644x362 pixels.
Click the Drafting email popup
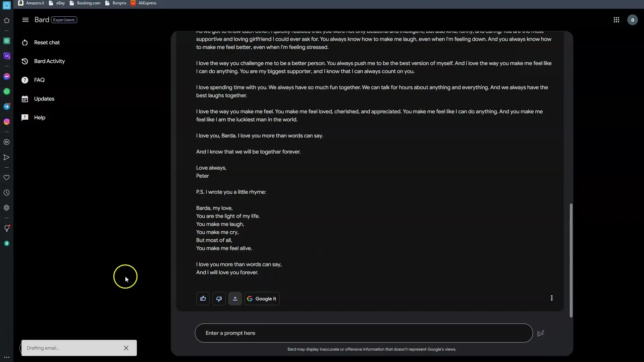point(79,348)
